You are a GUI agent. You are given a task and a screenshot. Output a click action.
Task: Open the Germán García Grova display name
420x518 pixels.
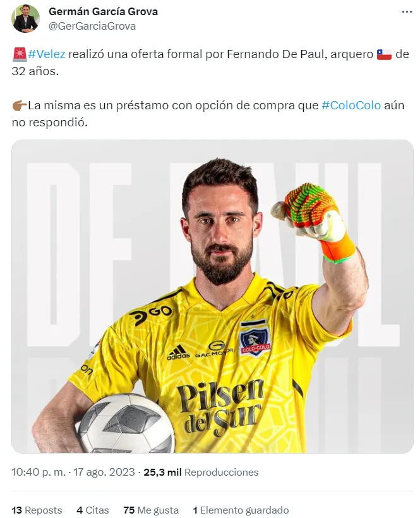pyautogui.click(x=104, y=11)
